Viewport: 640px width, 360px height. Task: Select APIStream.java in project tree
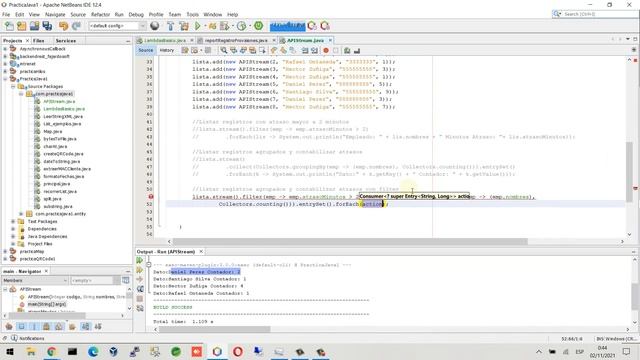pyautogui.click(x=59, y=101)
